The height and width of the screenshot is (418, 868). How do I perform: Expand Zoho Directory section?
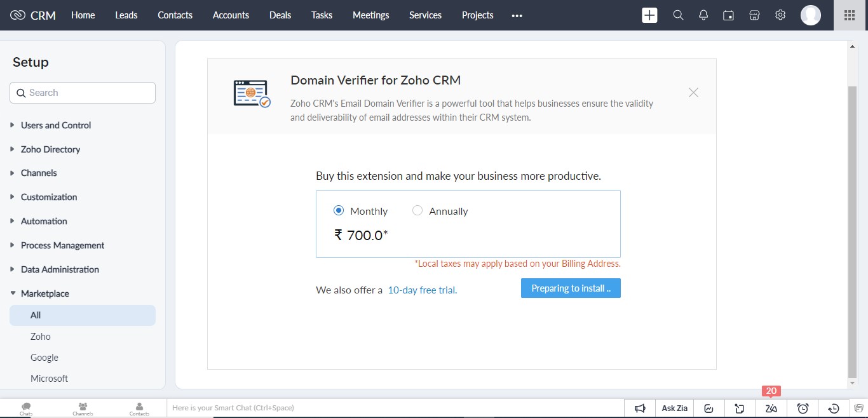pyautogui.click(x=51, y=149)
